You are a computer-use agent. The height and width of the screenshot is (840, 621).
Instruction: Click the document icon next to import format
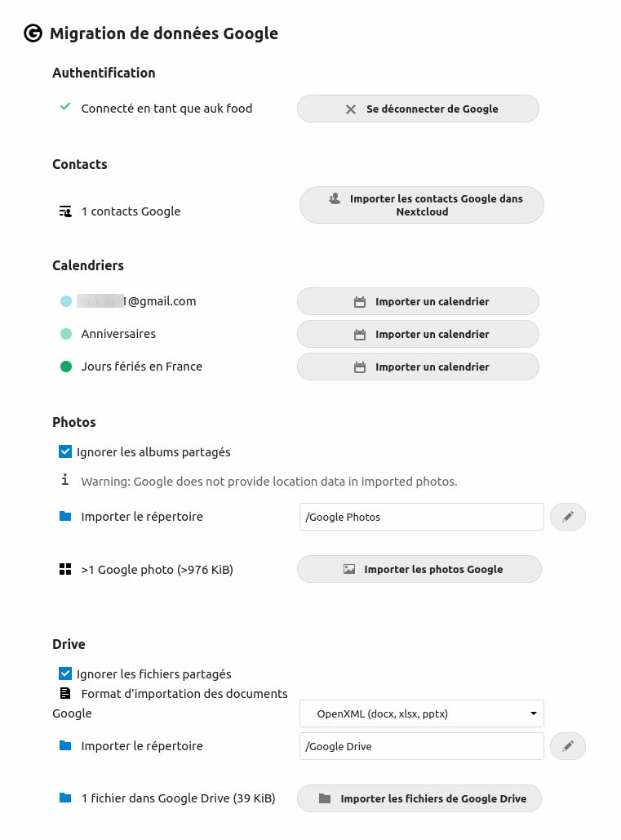pos(65,693)
